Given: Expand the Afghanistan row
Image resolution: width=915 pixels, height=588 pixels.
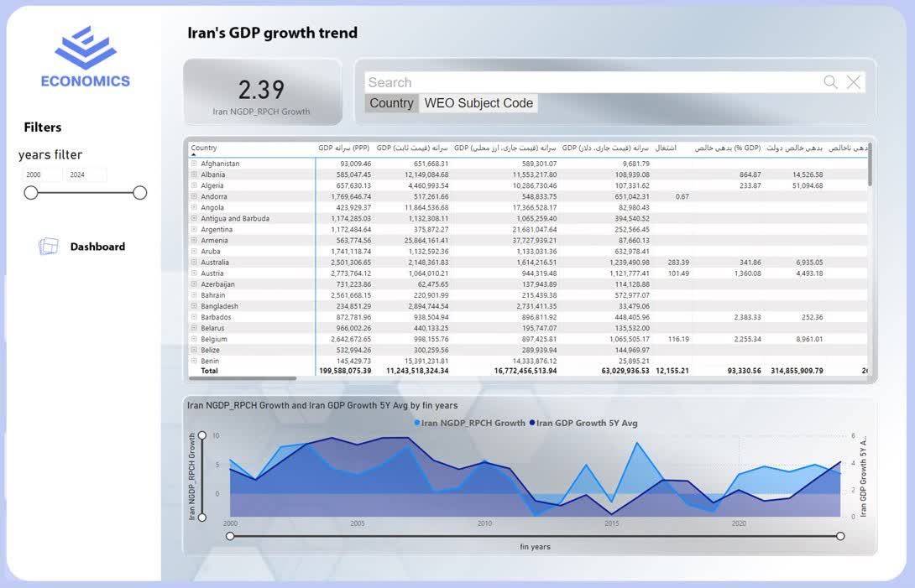Looking at the screenshot, I should pos(194,164).
